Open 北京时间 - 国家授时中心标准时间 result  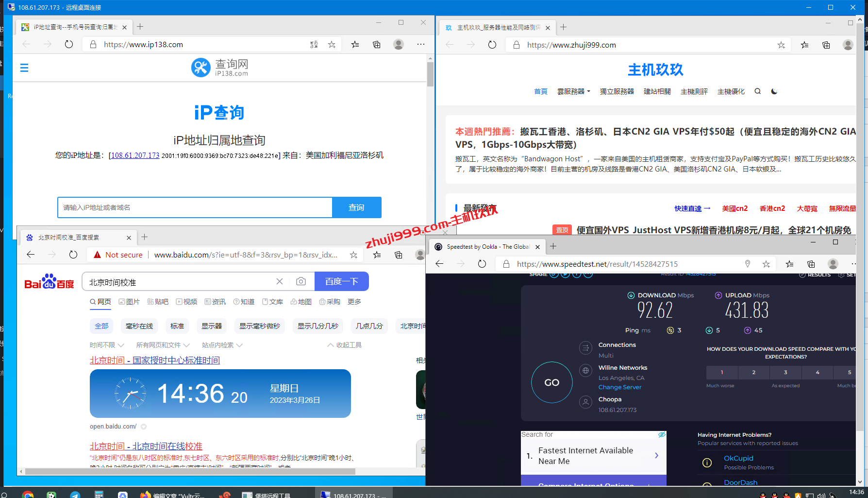pos(155,360)
